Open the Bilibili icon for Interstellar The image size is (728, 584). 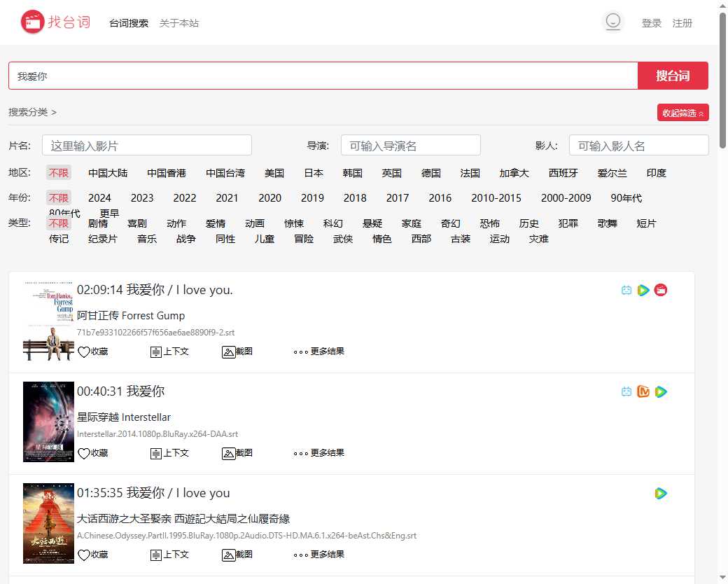click(x=626, y=391)
